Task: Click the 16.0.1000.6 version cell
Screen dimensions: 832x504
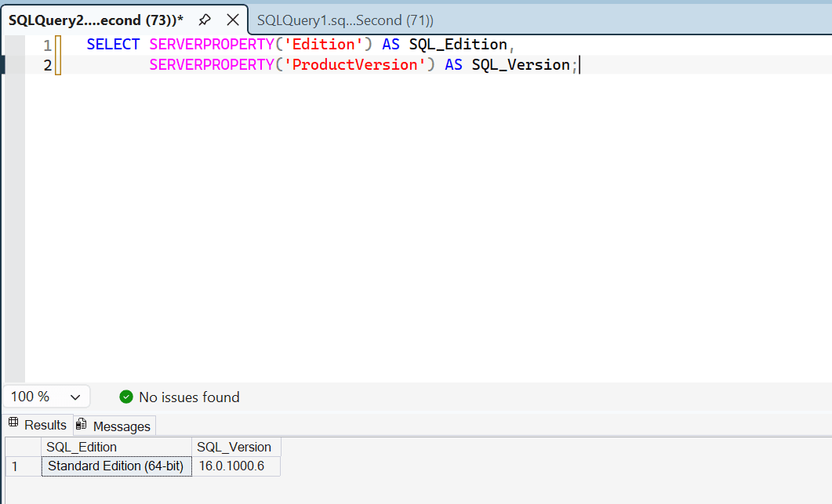Action: 231,466
